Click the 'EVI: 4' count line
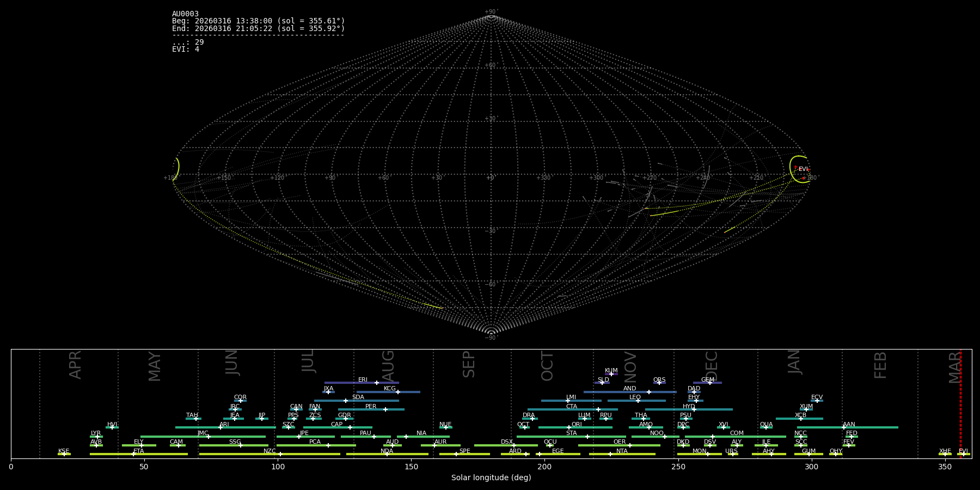980x490 pixels. 186,50
